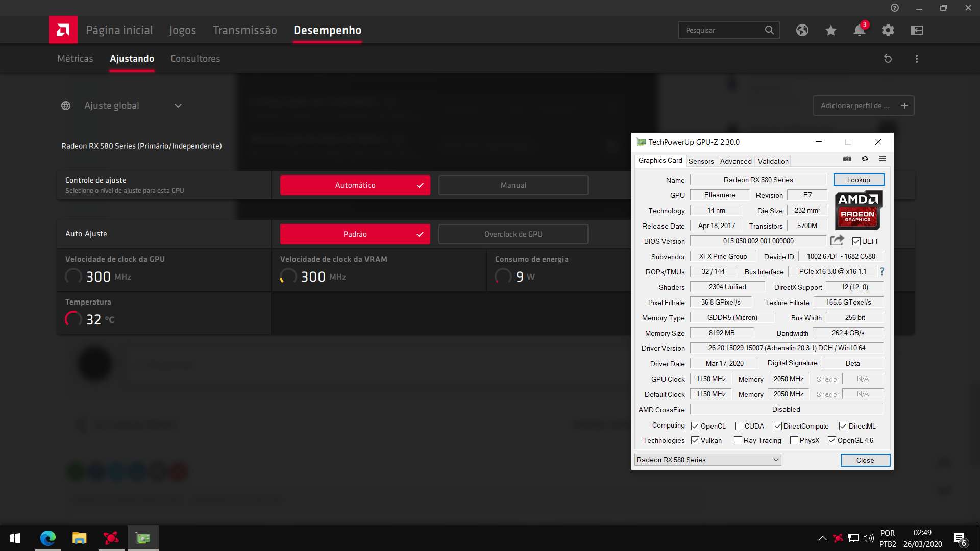Screen dimensions: 980x551
Task: Open Radeon settings gear icon
Action: click(x=888, y=30)
